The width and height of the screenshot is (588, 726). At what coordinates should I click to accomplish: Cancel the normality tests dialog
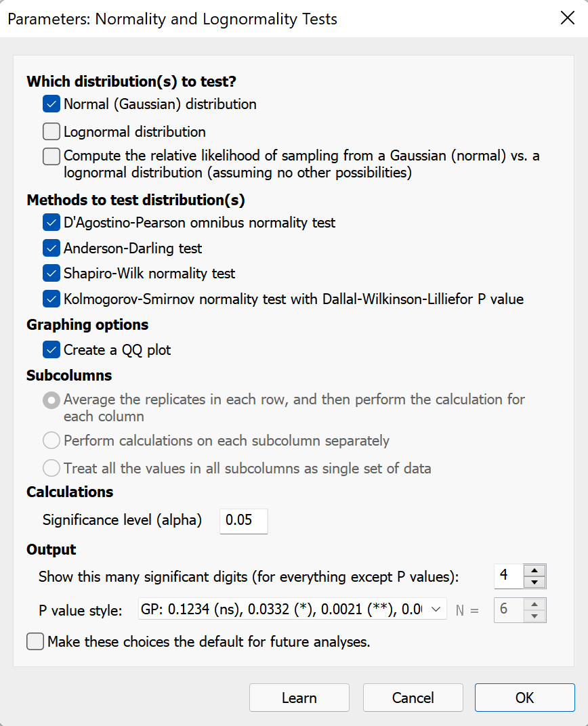(413, 697)
